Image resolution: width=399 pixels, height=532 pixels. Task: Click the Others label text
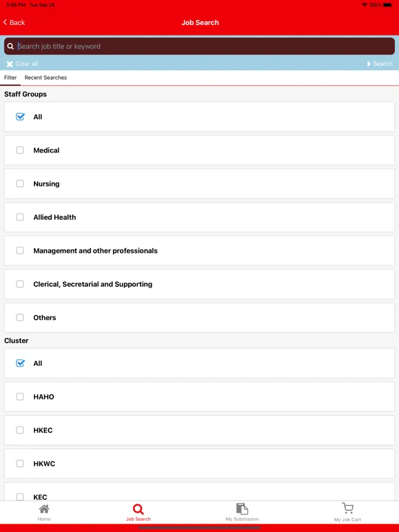(45, 317)
